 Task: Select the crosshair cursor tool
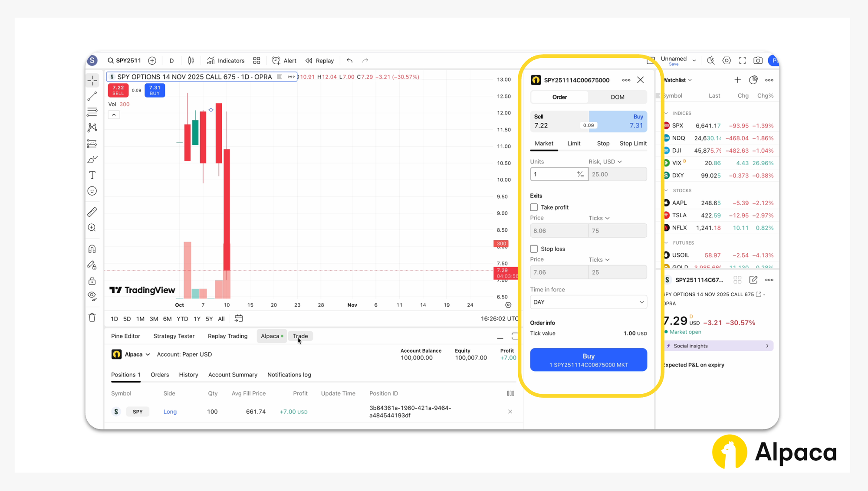coord(92,80)
